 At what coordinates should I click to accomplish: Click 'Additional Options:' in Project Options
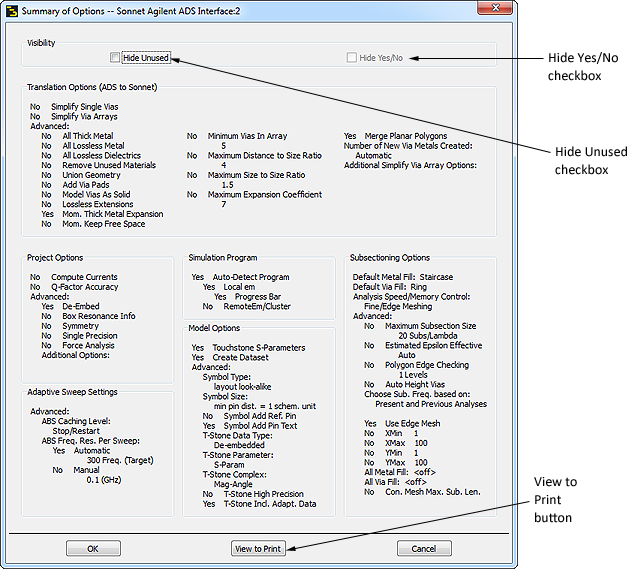(x=76, y=355)
